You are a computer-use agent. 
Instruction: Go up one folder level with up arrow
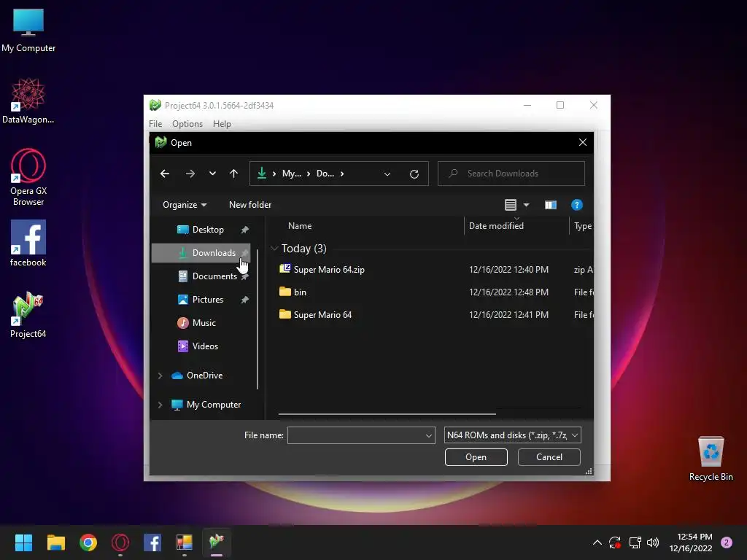[x=233, y=174]
